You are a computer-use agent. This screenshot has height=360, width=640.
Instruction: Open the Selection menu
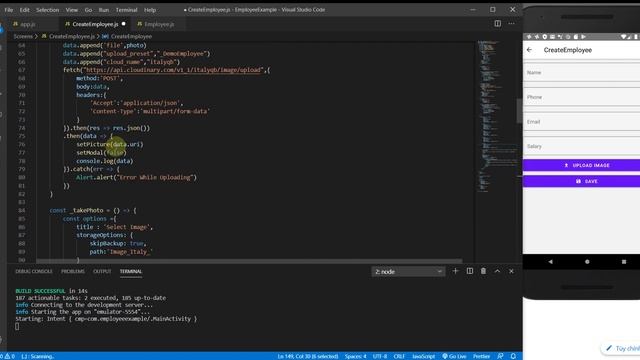[47, 10]
